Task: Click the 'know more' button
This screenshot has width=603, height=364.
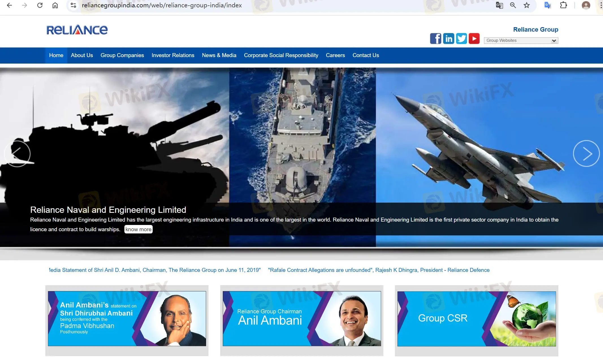Action: click(x=138, y=229)
